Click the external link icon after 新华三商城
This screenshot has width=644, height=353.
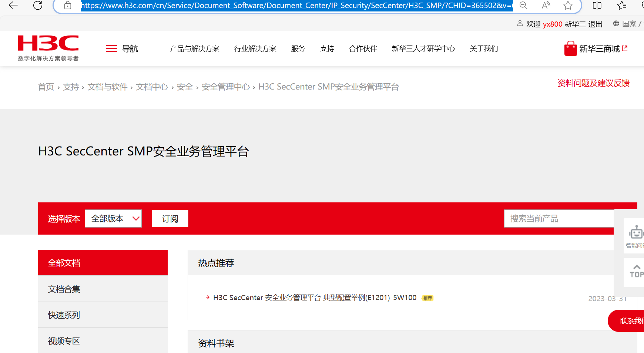tap(625, 48)
